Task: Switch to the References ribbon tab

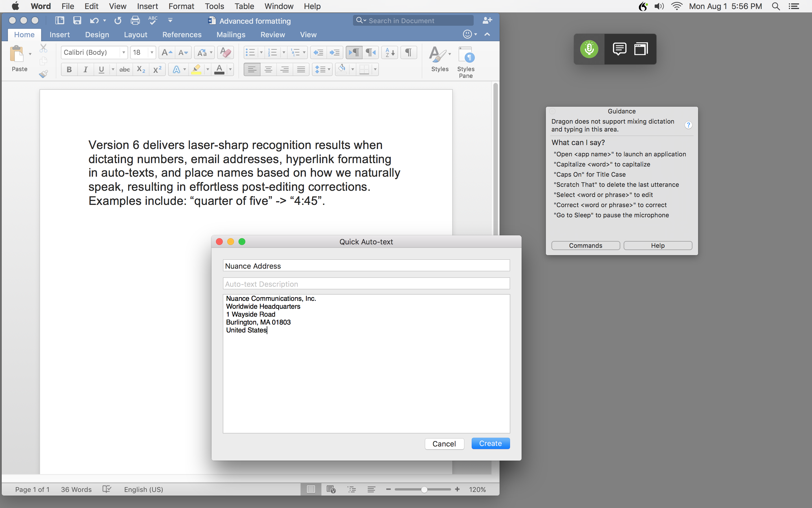Action: pyautogui.click(x=182, y=35)
